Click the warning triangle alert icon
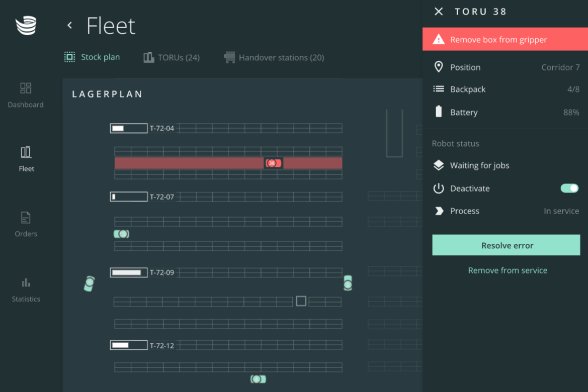Screen dimensions: 588x392 [x=439, y=39]
